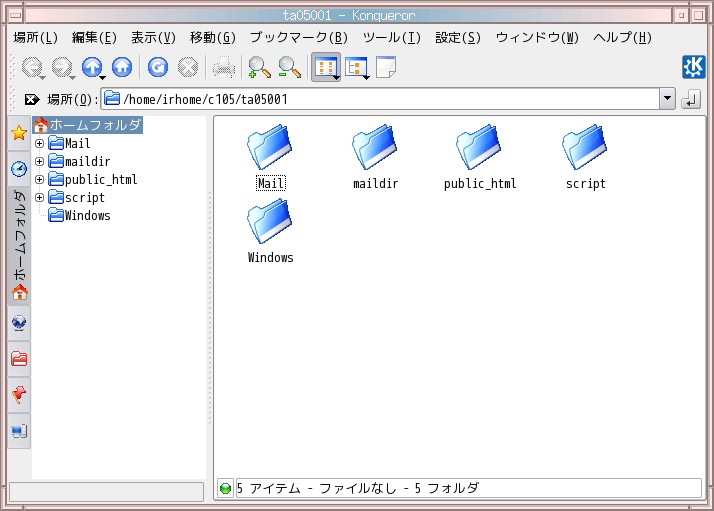
Task: Open the 移動(G) menu
Action: click(x=213, y=37)
